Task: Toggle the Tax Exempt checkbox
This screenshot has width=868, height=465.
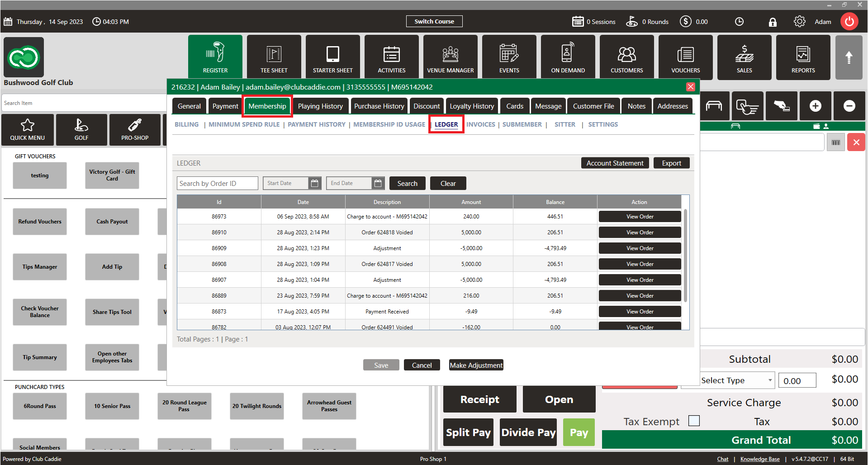Action: click(x=694, y=421)
